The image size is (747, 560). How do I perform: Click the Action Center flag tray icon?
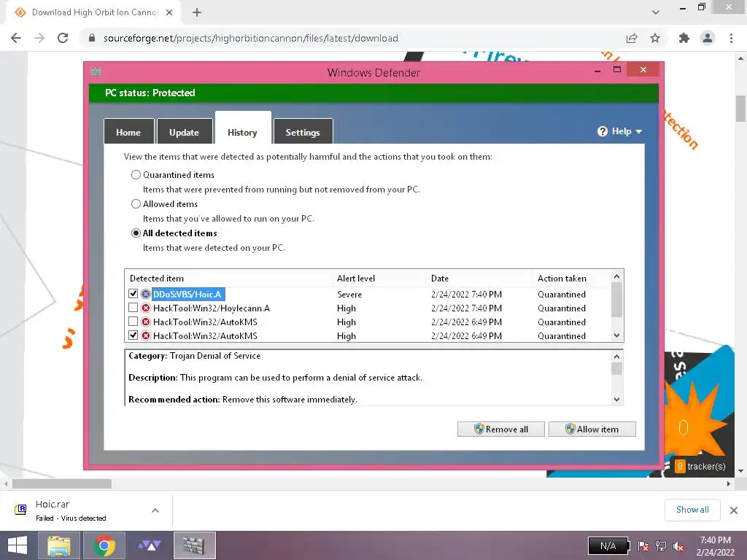pyautogui.click(x=643, y=546)
